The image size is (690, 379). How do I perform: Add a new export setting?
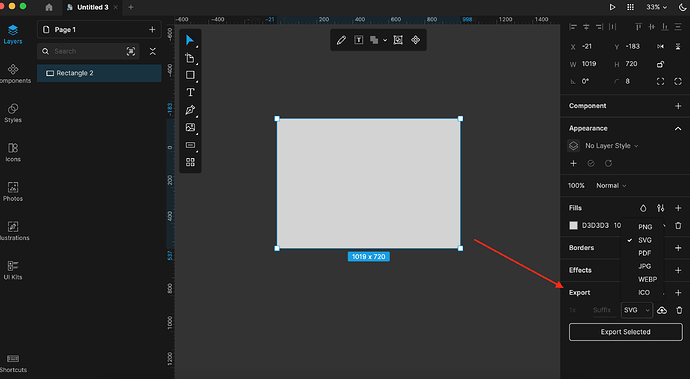pos(678,293)
